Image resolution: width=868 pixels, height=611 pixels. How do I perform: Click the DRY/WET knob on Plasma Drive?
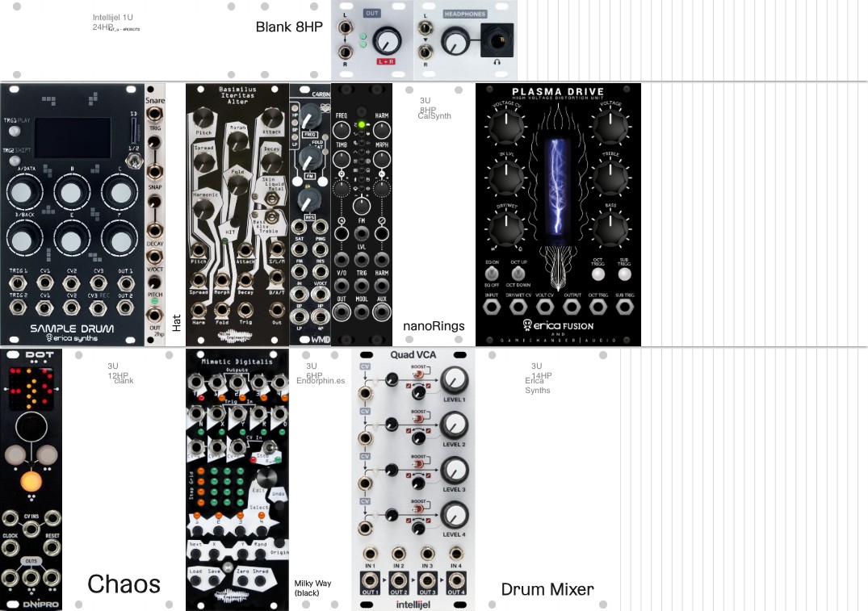[506, 228]
